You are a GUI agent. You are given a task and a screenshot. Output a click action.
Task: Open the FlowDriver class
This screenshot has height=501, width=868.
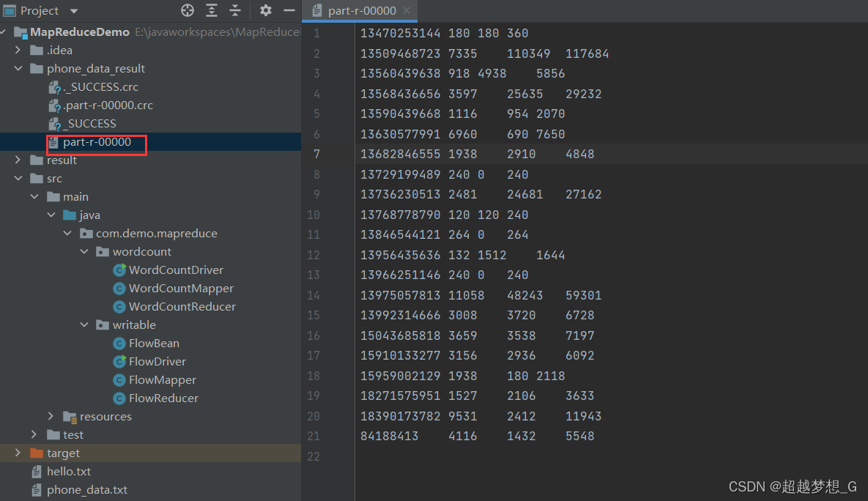click(x=157, y=362)
